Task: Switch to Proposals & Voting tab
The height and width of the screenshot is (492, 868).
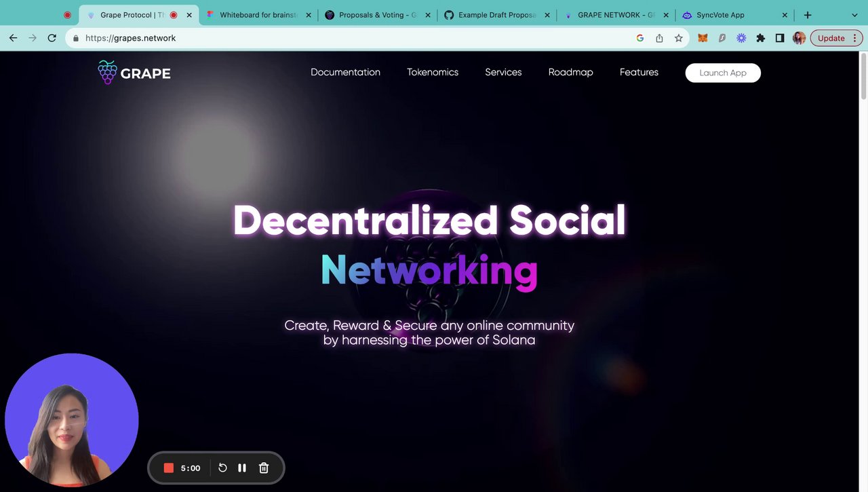Action: click(x=378, y=15)
